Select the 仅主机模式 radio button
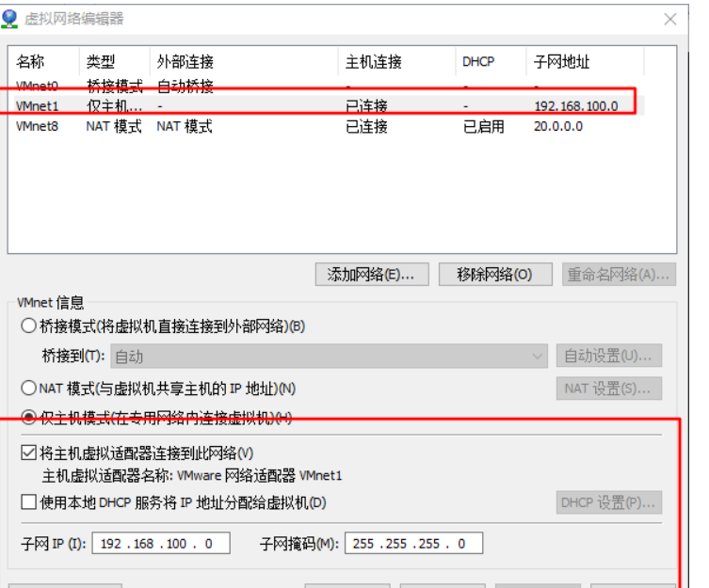The image size is (709, 588). coord(28,417)
